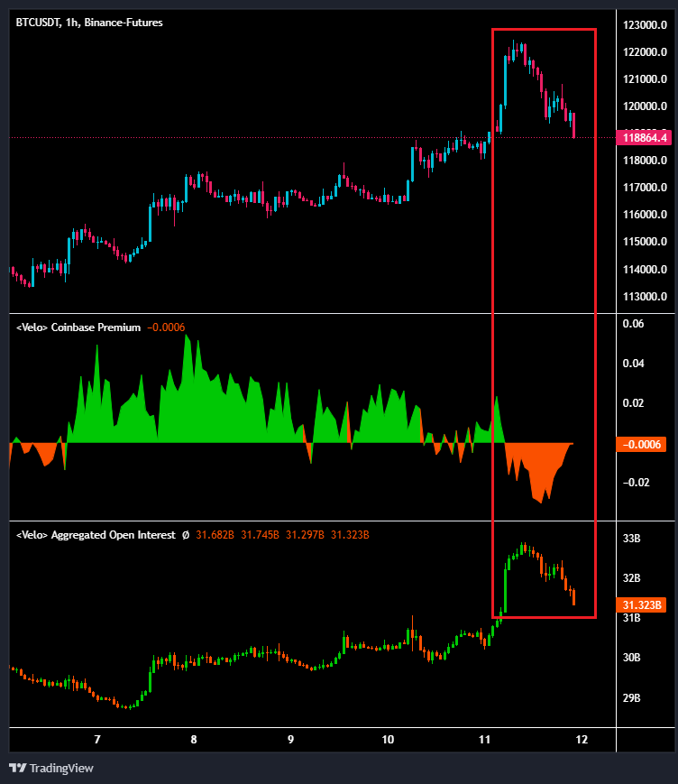Viewport: 678px width, 784px height.
Task: Click the 31B open interest scale label
Action: (631, 618)
